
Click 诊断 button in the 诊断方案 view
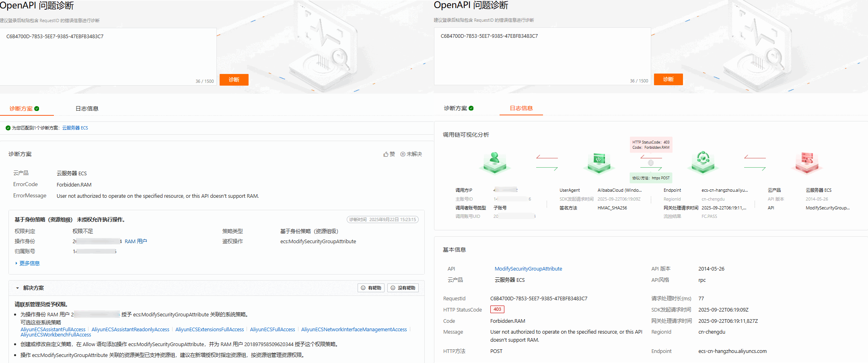click(x=234, y=80)
